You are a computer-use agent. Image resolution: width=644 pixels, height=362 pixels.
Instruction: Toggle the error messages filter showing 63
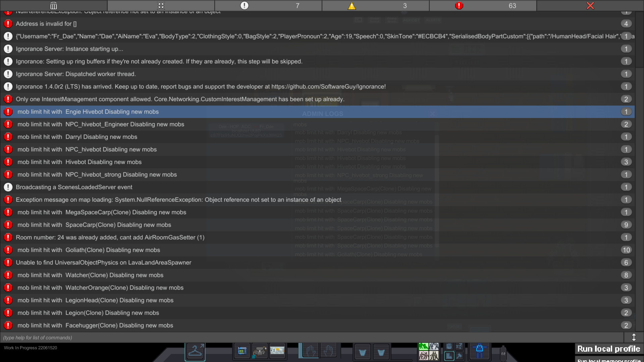click(x=483, y=6)
